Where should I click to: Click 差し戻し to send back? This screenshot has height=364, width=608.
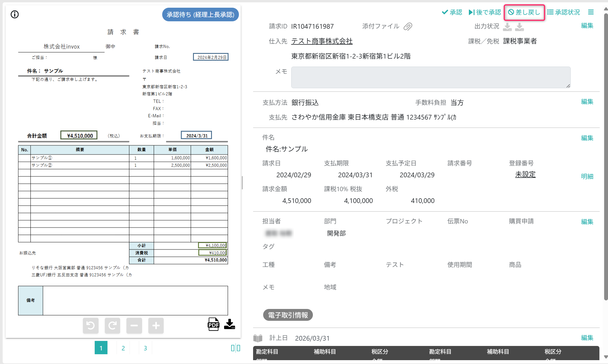pyautogui.click(x=524, y=12)
